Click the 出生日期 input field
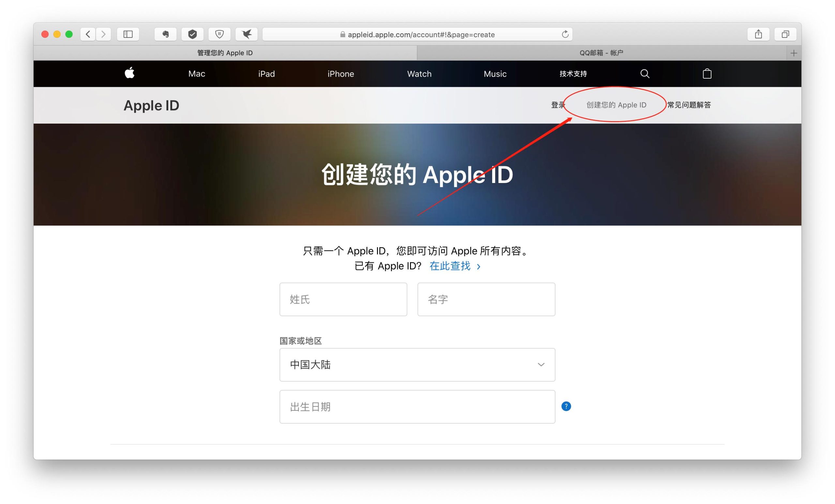 click(x=416, y=406)
